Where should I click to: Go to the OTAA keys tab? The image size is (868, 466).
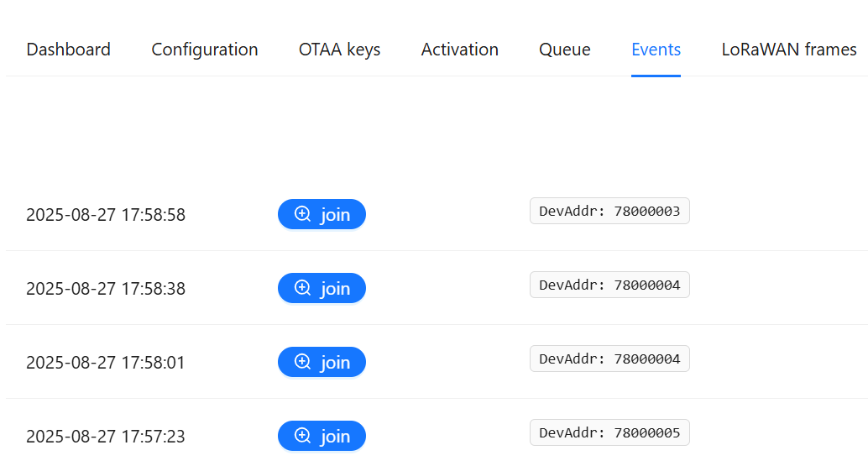click(339, 50)
